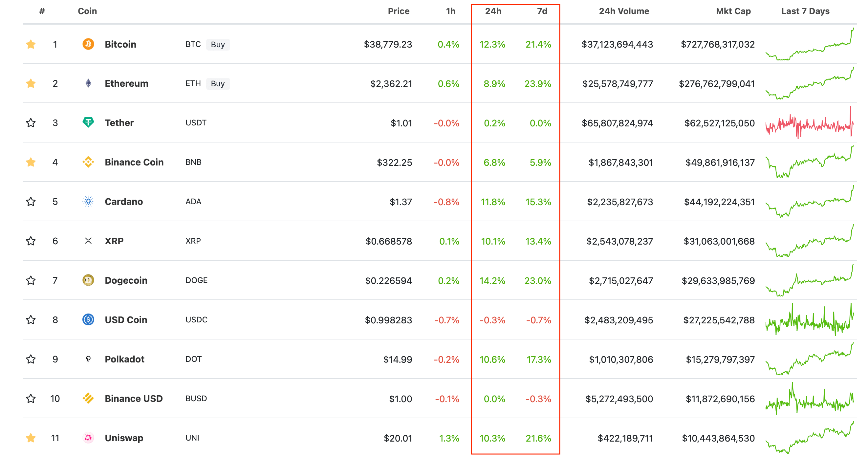Sort by the Coin column header
This screenshot has height=457, width=868.
87,11
